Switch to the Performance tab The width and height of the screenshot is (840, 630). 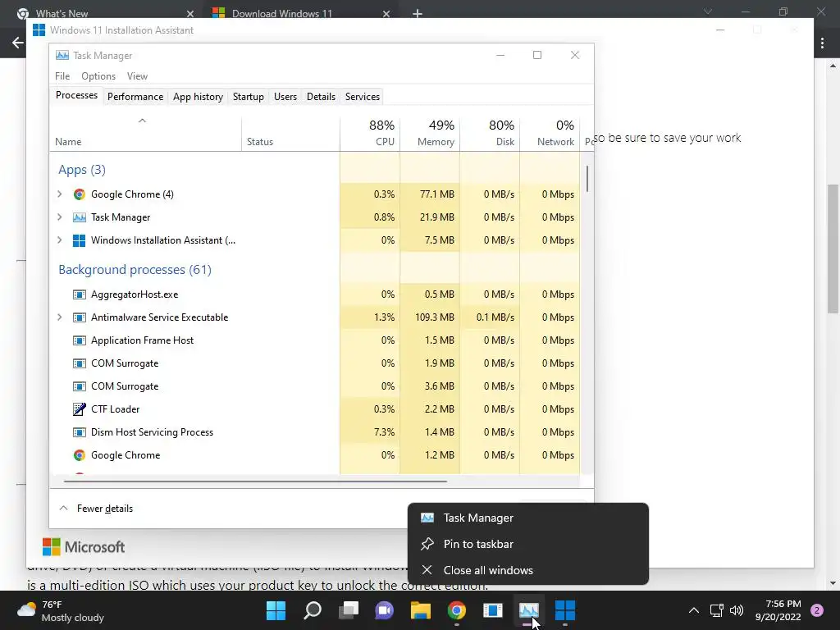pyautogui.click(x=135, y=97)
